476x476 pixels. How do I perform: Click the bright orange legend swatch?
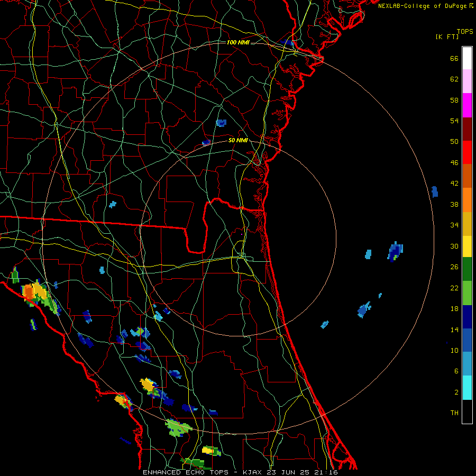point(467,200)
